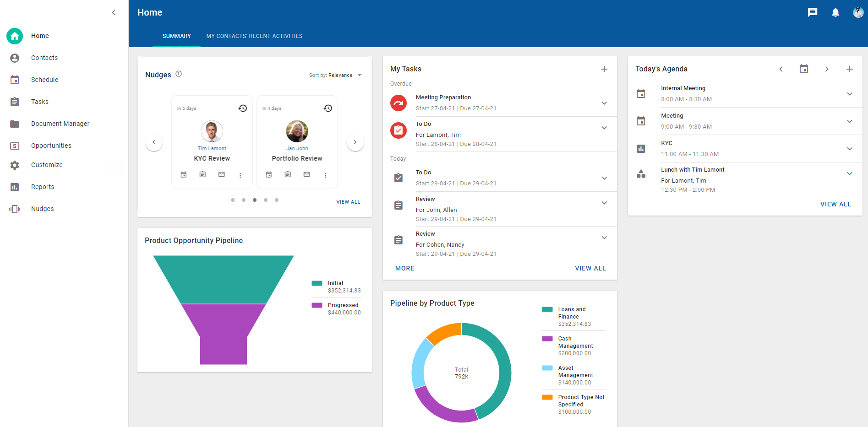The height and width of the screenshot is (427, 868).
Task: Click MORE in My Tasks
Action: [x=404, y=268]
